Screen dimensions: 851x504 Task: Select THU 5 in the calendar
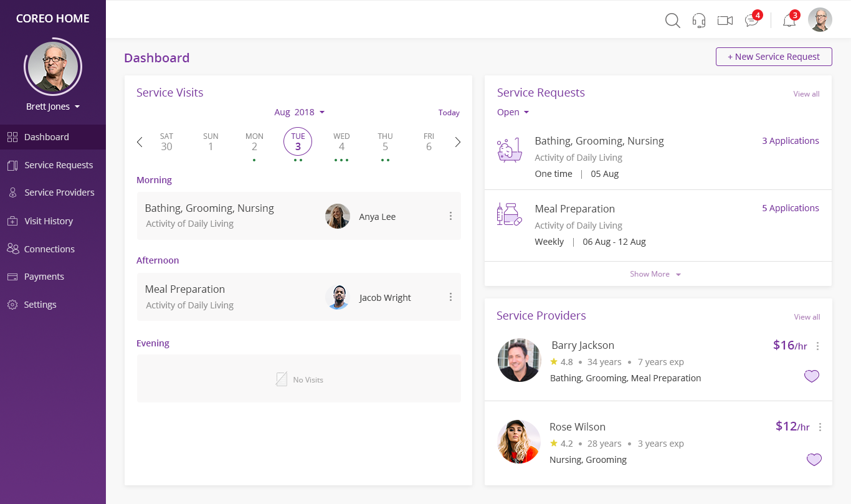[x=385, y=142]
